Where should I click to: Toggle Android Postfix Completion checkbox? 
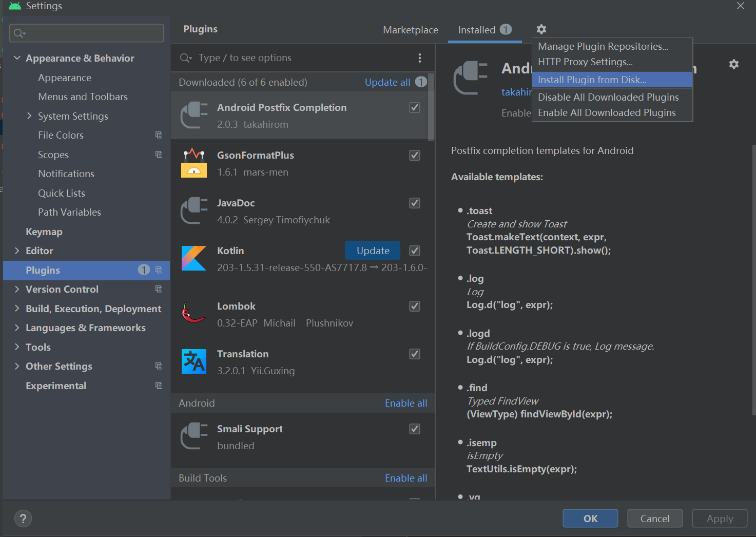415,107
